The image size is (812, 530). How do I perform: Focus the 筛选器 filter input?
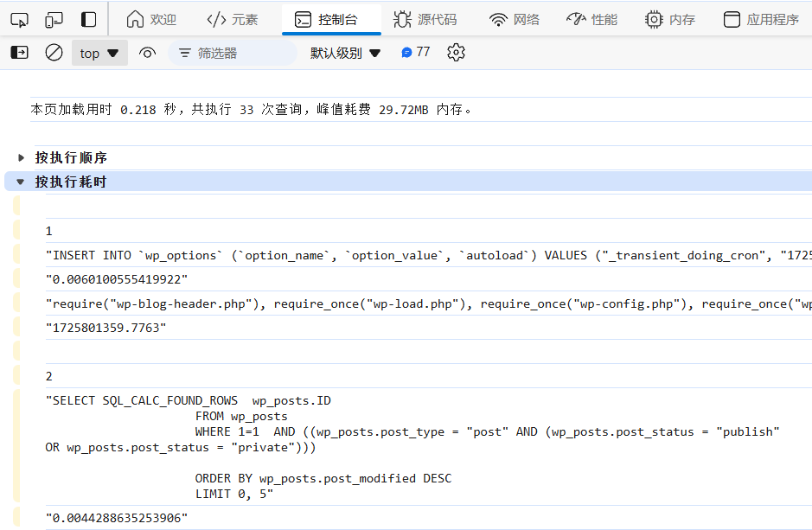point(233,53)
